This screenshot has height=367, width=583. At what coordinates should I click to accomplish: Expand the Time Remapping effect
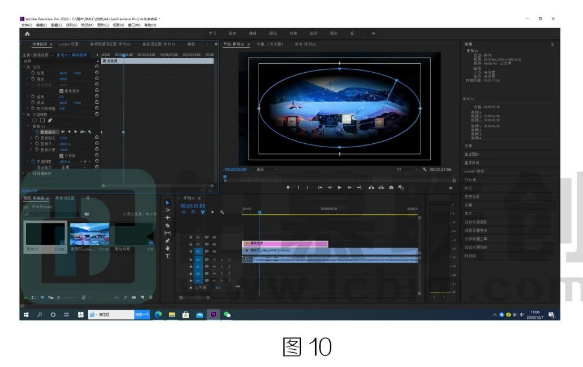[24, 174]
